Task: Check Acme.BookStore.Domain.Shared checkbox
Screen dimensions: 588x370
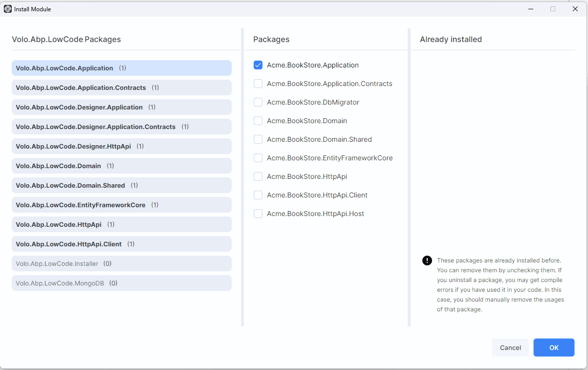Action: pos(258,139)
